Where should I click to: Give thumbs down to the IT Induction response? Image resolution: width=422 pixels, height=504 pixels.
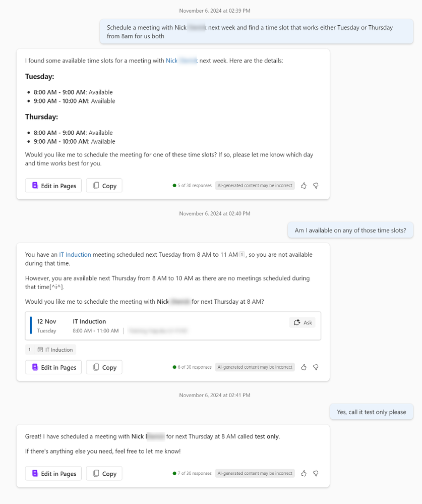pyautogui.click(x=316, y=367)
